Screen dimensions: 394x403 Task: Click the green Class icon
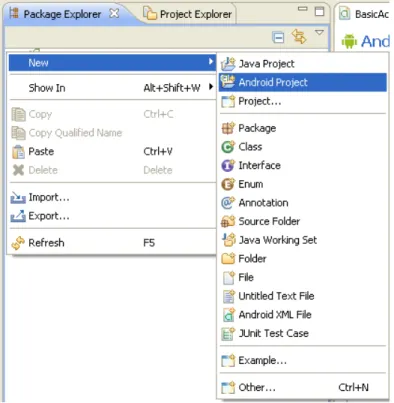(228, 147)
